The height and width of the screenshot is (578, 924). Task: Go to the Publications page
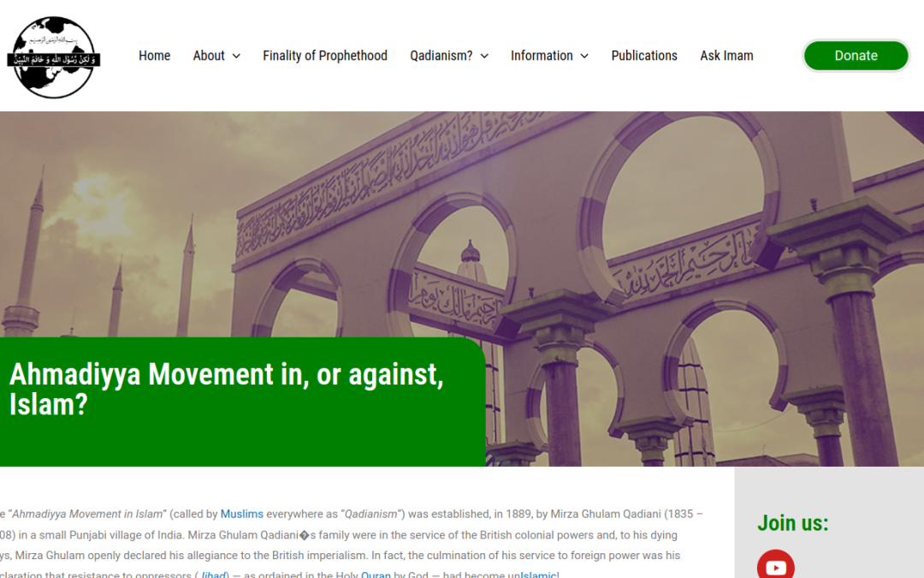[x=644, y=56]
